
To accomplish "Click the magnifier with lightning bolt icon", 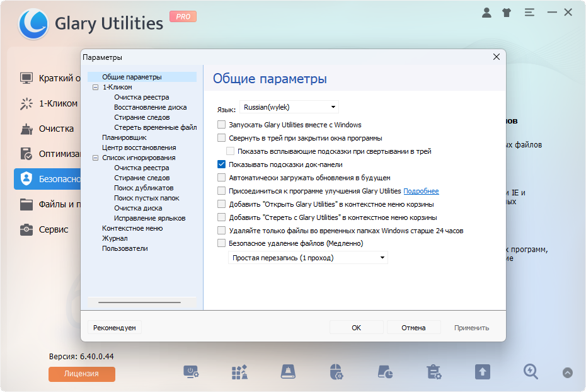I will (531, 372).
